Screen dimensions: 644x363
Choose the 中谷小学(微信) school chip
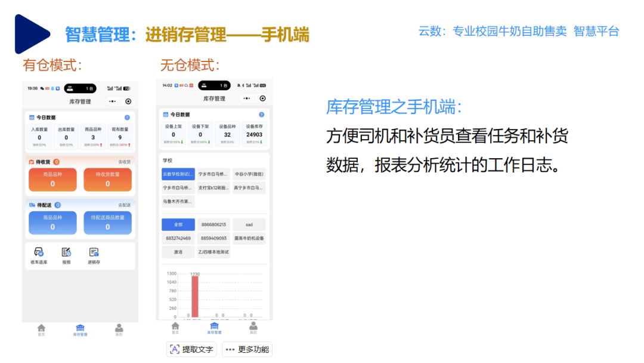[249, 174]
